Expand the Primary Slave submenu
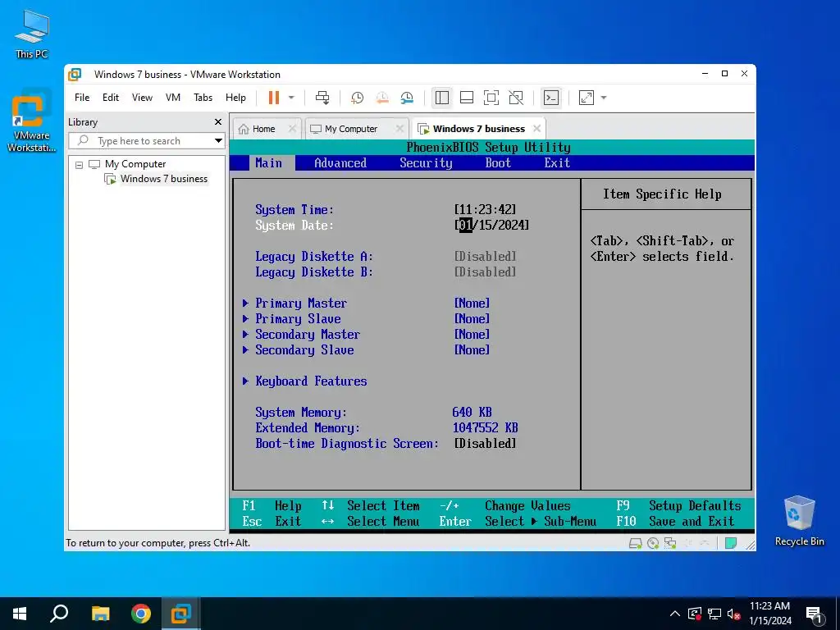The height and width of the screenshot is (630, 840). [x=297, y=319]
